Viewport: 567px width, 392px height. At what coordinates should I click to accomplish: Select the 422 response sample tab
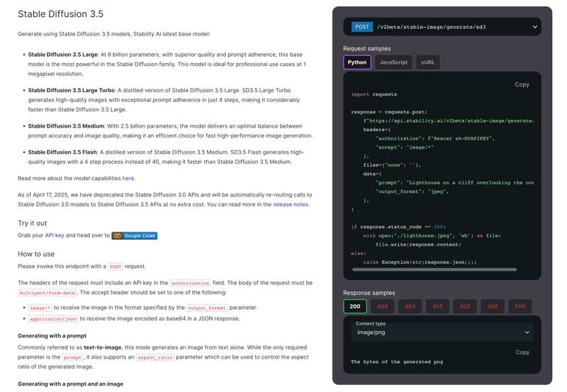coord(465,306)
